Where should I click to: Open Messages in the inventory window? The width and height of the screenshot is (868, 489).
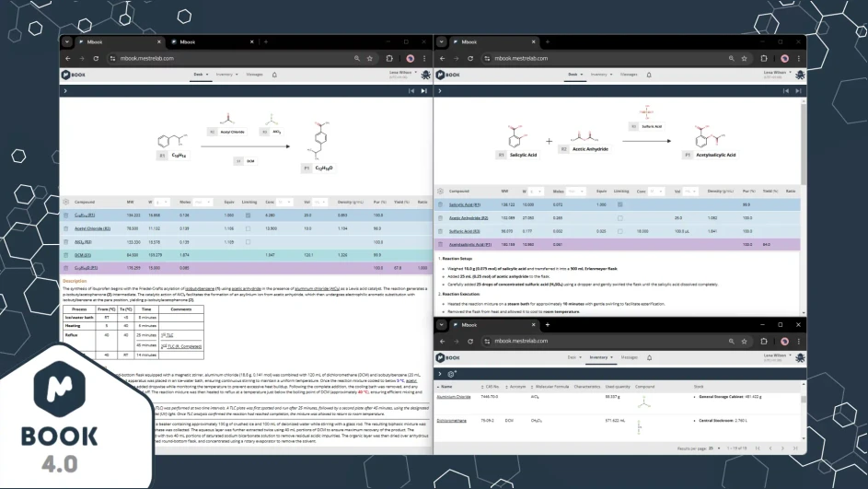(630, 357)
